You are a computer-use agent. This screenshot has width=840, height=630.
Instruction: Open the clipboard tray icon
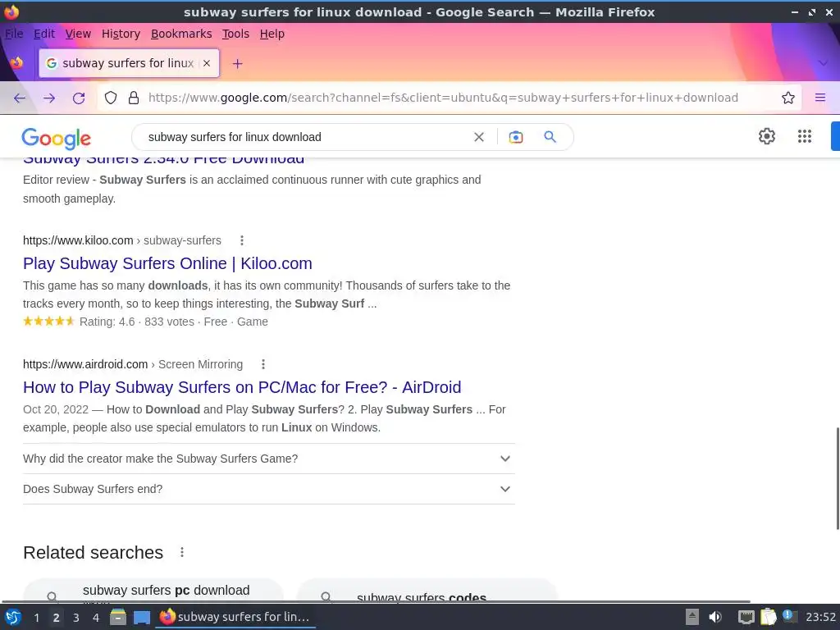[768, 617]
